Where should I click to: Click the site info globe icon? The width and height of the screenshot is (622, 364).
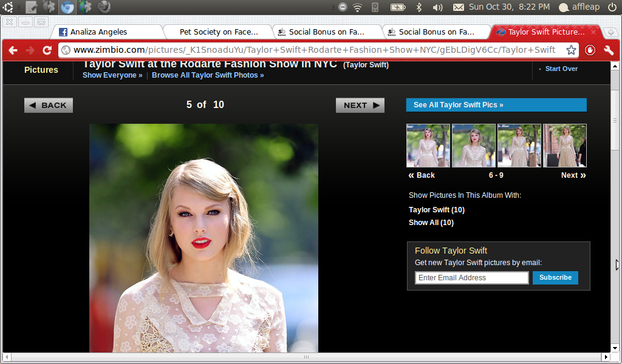point(66,50)
